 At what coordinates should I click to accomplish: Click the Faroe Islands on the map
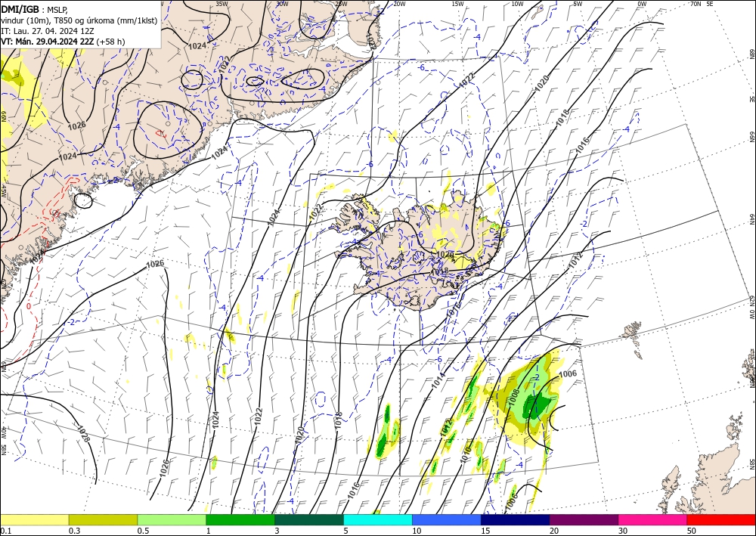coord(634,336)
